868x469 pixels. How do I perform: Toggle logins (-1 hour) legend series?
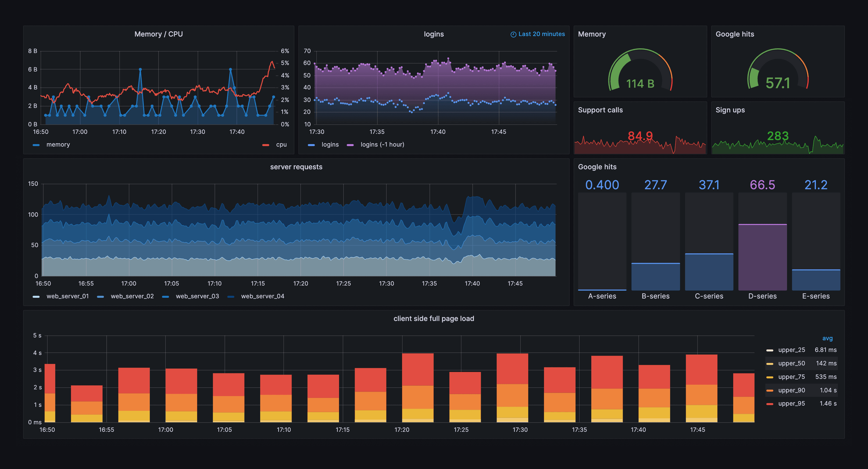click(382, 145)
